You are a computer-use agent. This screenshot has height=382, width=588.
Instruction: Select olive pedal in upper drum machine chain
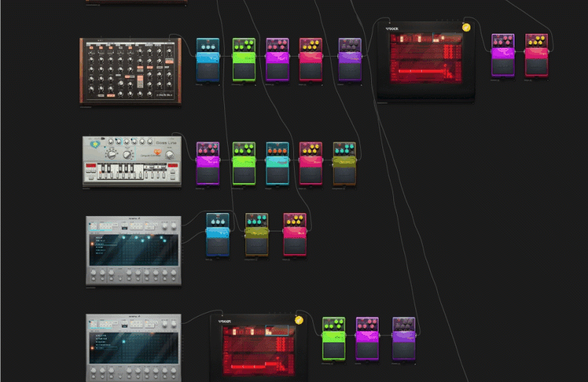click(x=257, y=234)
